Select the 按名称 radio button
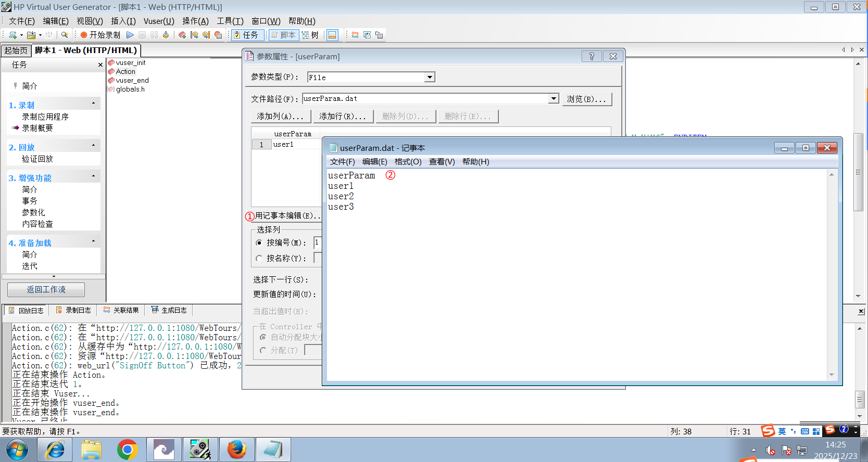The image size is (868, 462). pos(259,258)
